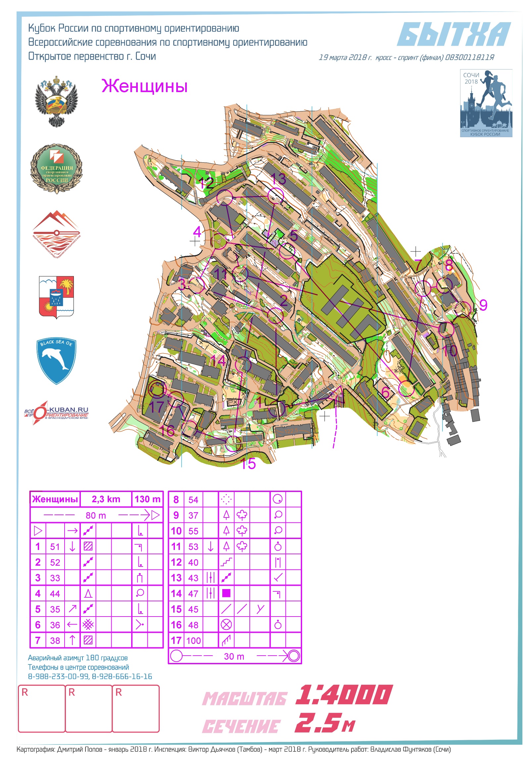The height and width of the screenshot is (759, 532).
Task: Click control number 15 label on map
Action: click(248, 464)
